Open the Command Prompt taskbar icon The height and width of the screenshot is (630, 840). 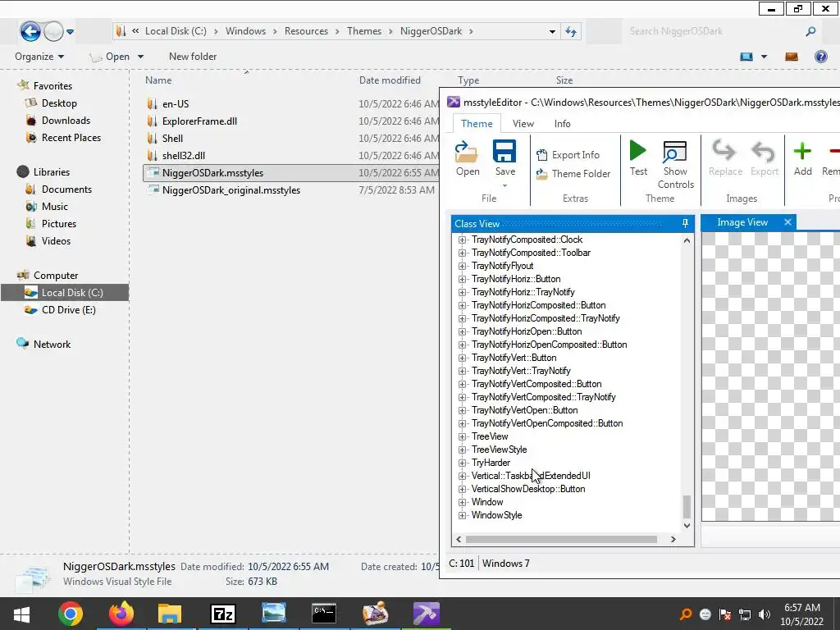tap(324, 614)
